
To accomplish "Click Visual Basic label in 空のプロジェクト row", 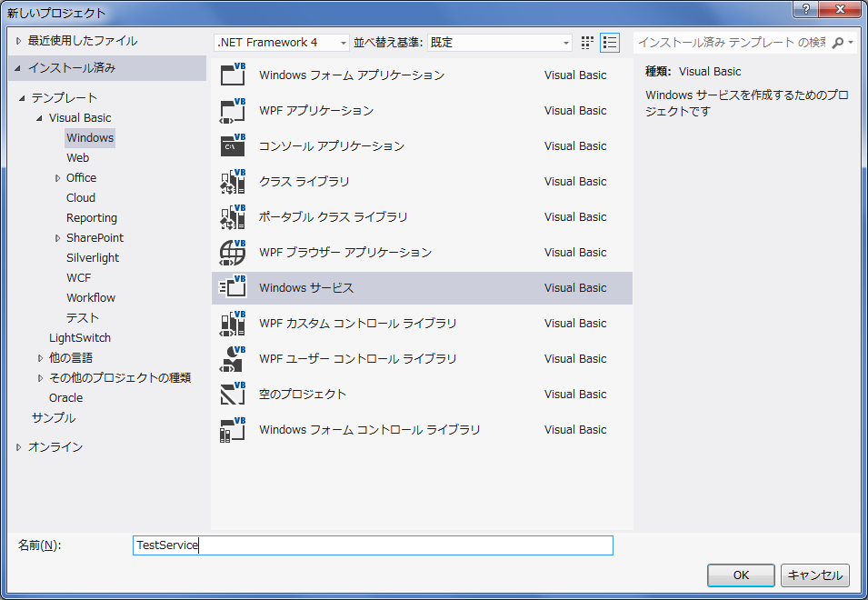I will [x=575, y=395].
